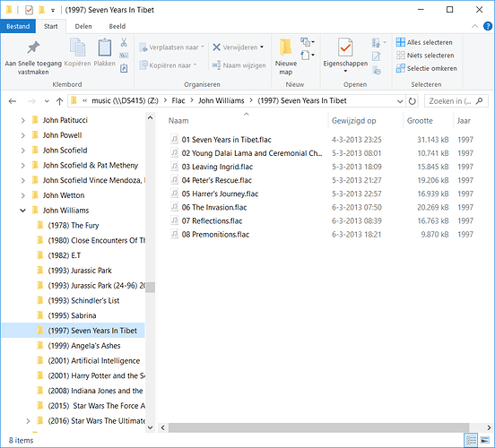495x448 pixels.
Task: Click folder icon of John Patitucci
Action: coord(35,119)
